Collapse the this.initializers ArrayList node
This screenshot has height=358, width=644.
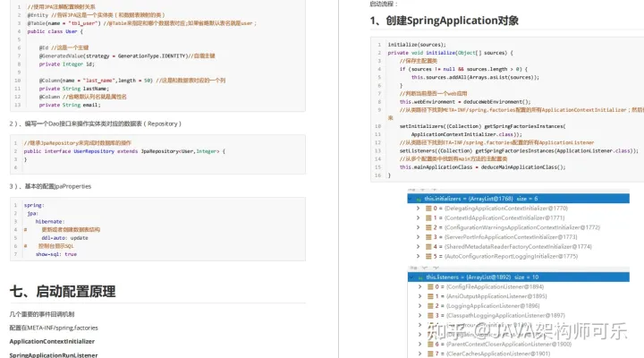pos(411,199)
